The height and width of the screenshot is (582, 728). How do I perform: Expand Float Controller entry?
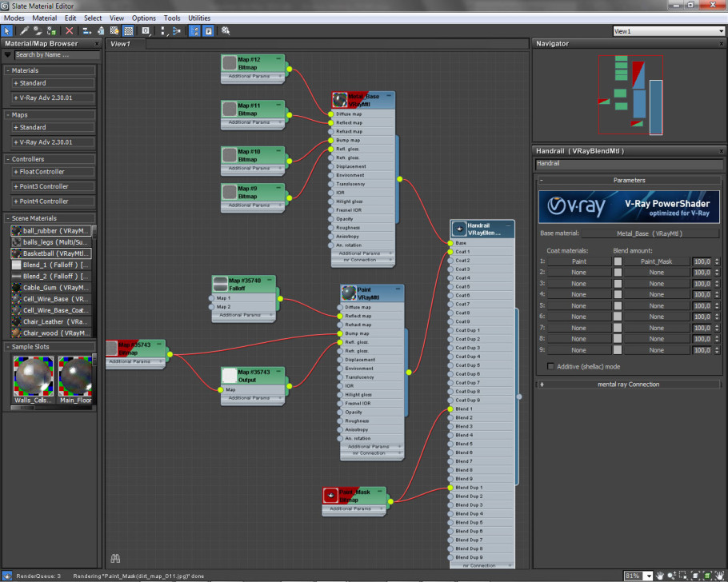click(16, 172)
